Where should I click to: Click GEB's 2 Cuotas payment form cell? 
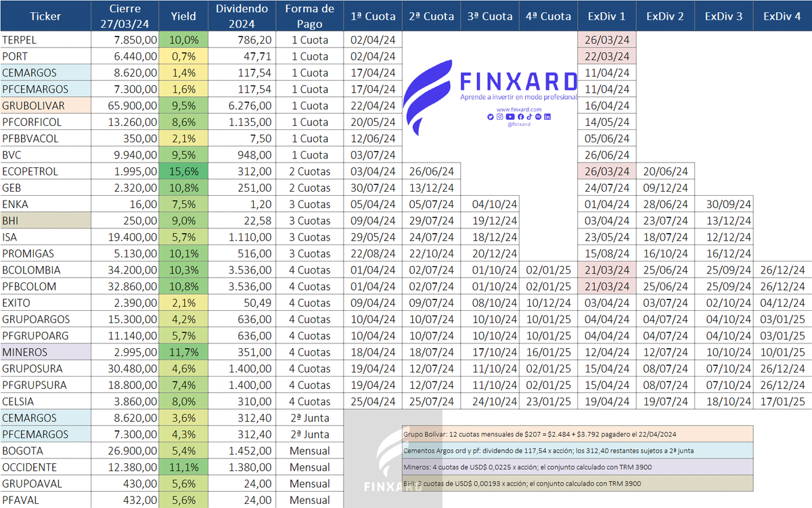(x=309, y=188)
